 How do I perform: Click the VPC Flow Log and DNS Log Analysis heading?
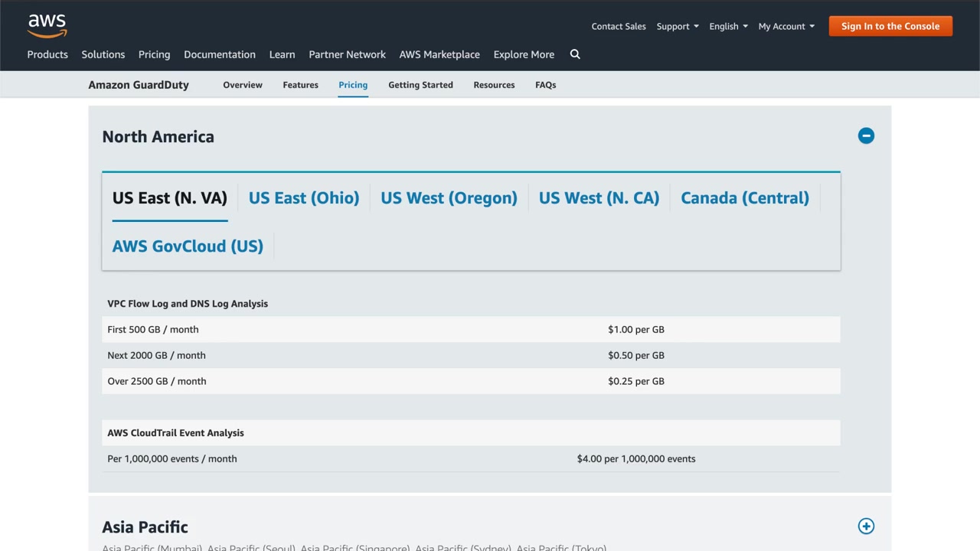click(188, 304)
